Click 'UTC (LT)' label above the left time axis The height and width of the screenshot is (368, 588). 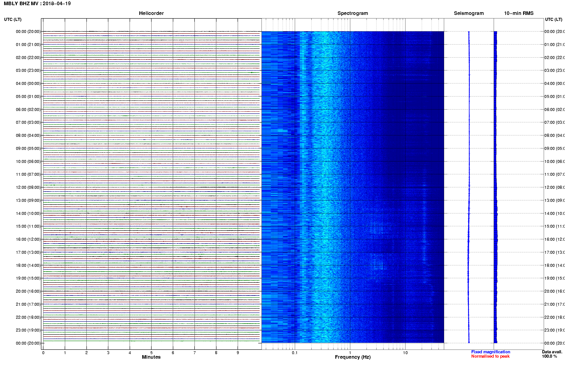[x=13, y=19]
